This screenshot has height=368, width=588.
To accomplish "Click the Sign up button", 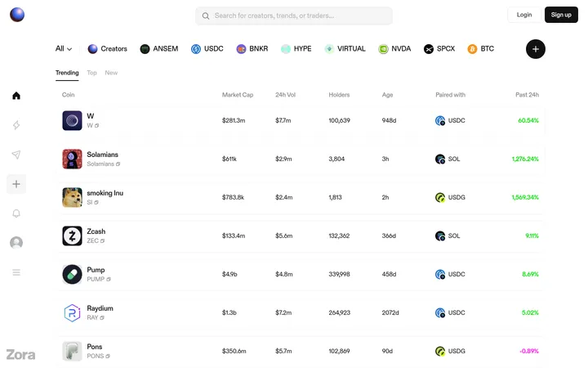I will click(x=561, y=15).
